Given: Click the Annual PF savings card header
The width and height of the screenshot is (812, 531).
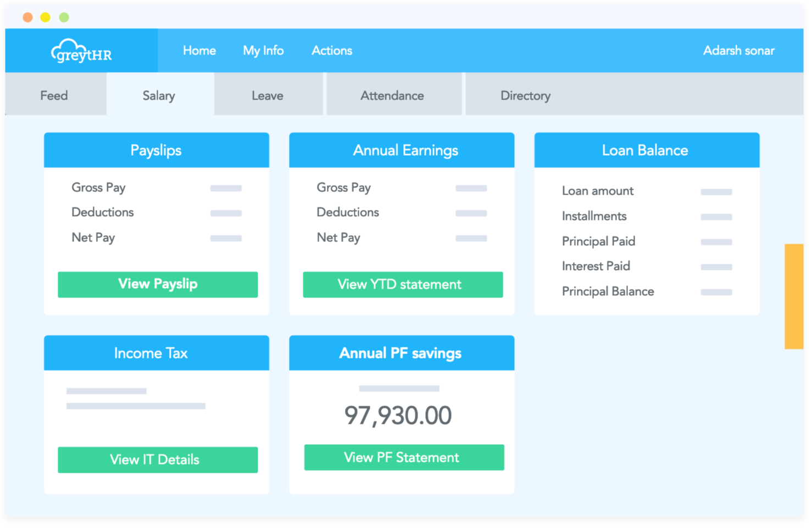Looking at the screenshot, I should coord(401,353).
